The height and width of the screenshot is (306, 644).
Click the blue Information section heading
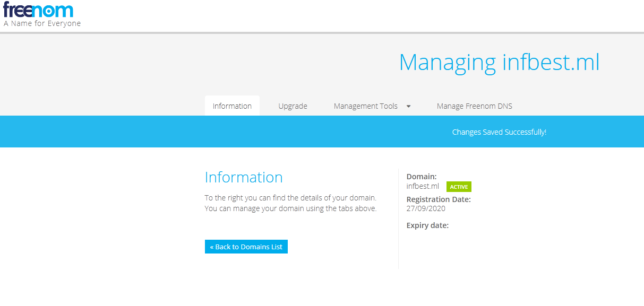[244, 177]
